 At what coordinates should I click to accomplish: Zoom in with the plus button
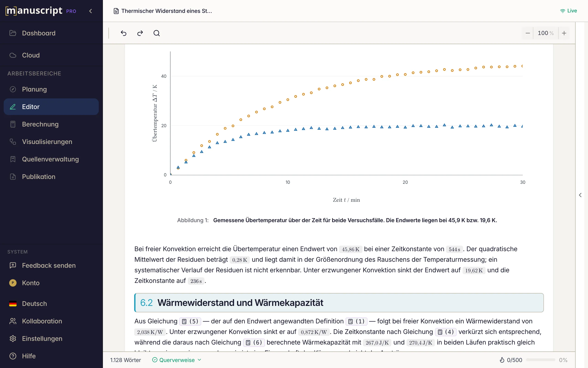coord(564,33)
